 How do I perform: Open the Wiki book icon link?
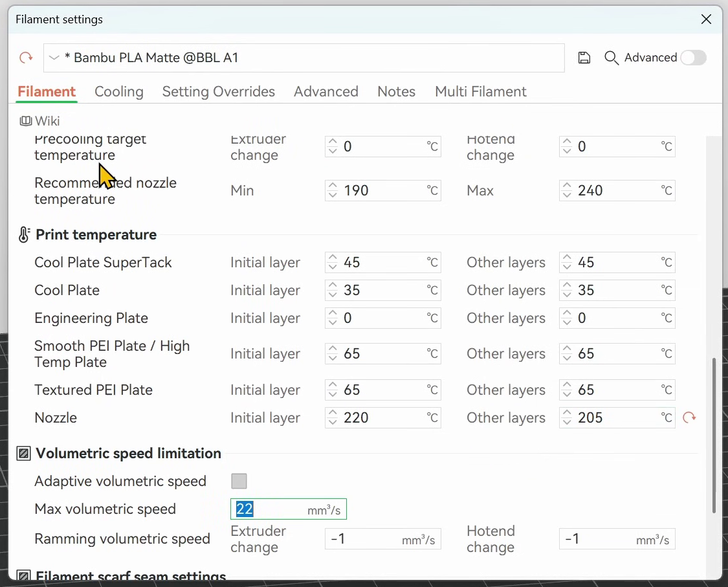[25, 121]
